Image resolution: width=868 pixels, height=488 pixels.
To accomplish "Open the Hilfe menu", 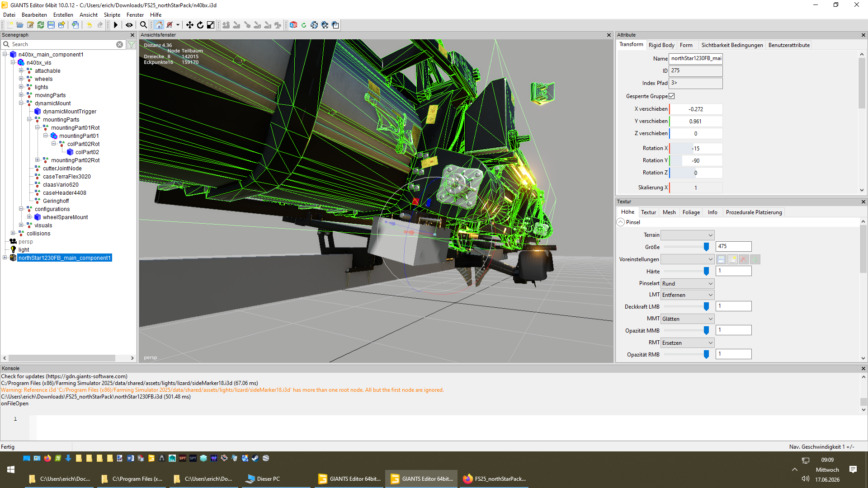I will pyautogui.click(x=156, y=15).
